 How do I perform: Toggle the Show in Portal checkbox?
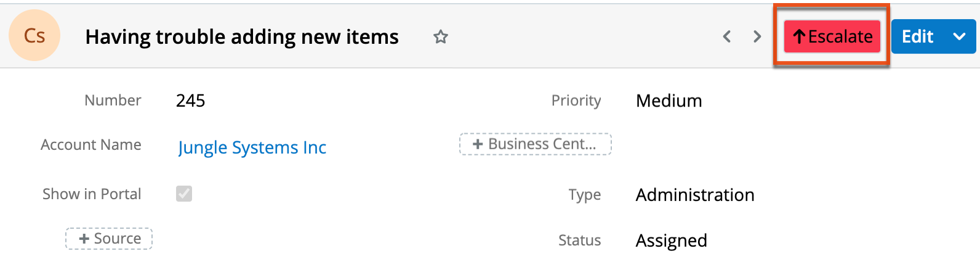(184, 194)
